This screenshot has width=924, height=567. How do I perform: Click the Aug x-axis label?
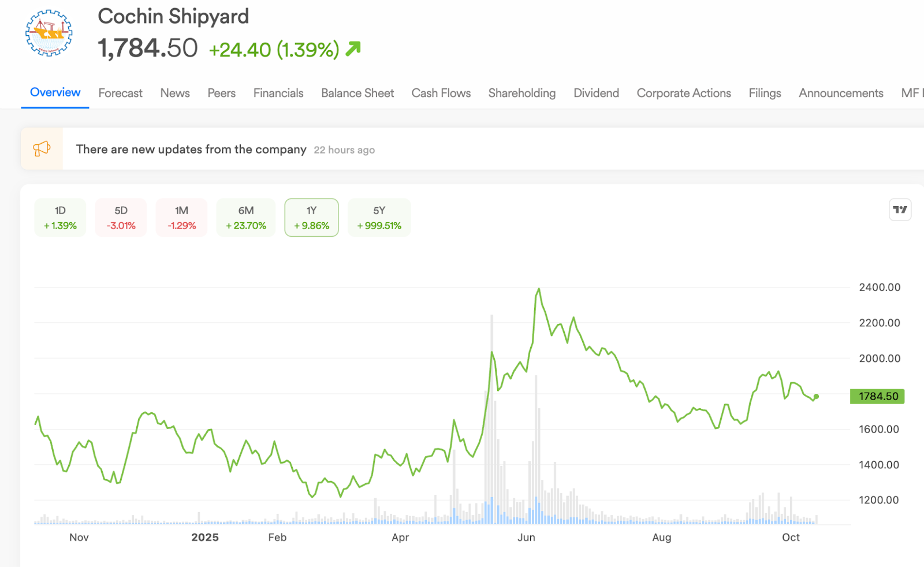662,538
